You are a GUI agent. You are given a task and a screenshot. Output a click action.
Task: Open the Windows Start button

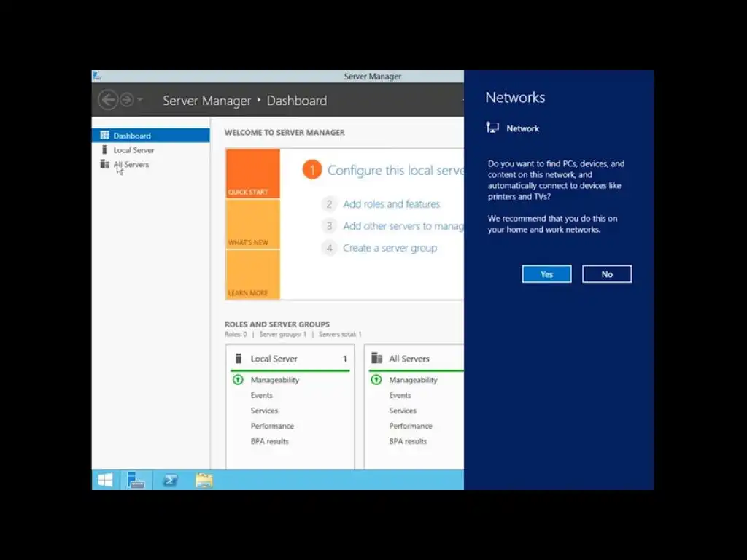105,480
